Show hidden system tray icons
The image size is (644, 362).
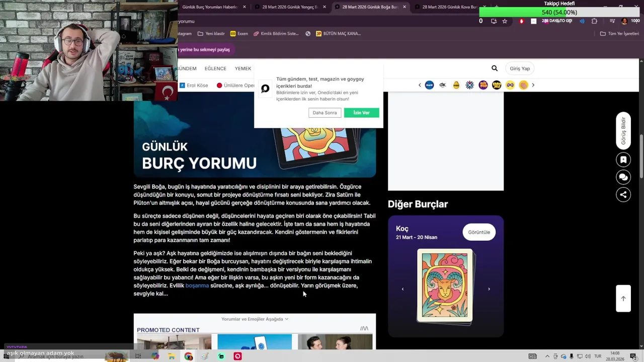(547, 356)
